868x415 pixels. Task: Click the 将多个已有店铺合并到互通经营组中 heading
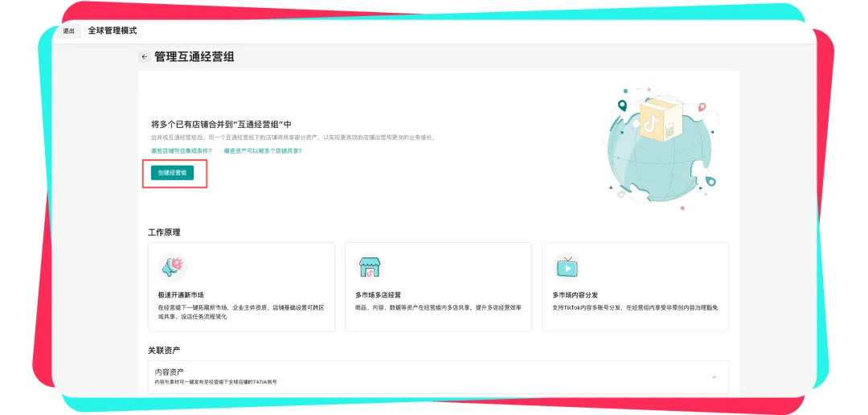tap(221, 125)
